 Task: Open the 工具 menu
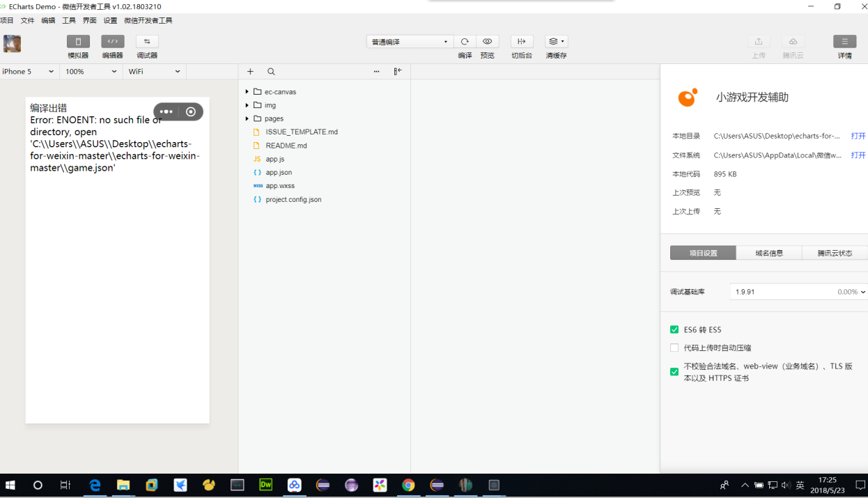click(69, 21)
